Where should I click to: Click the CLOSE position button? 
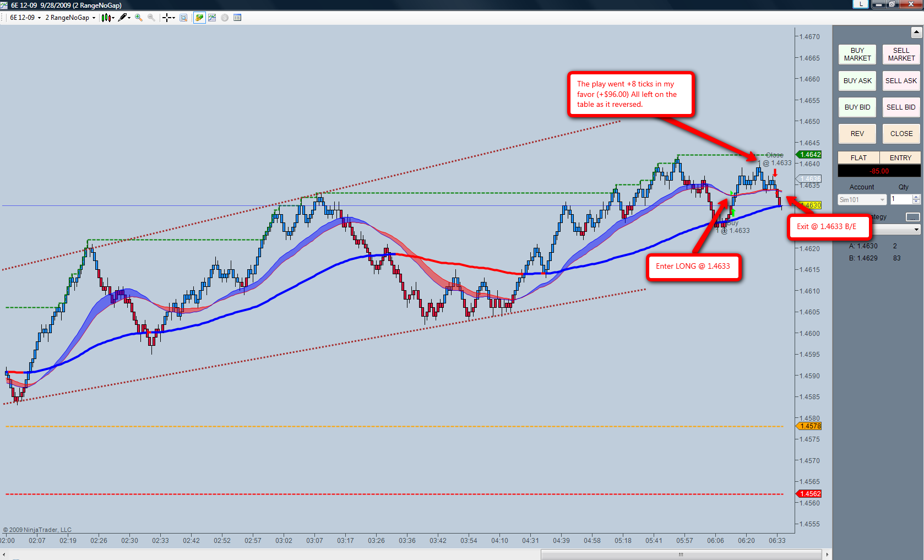pos(901,134)
